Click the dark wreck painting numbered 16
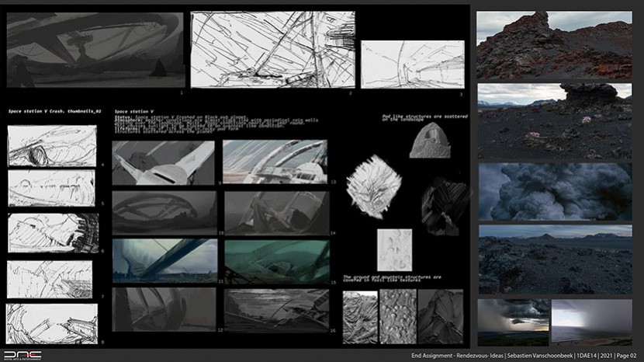 click(276, 310)
